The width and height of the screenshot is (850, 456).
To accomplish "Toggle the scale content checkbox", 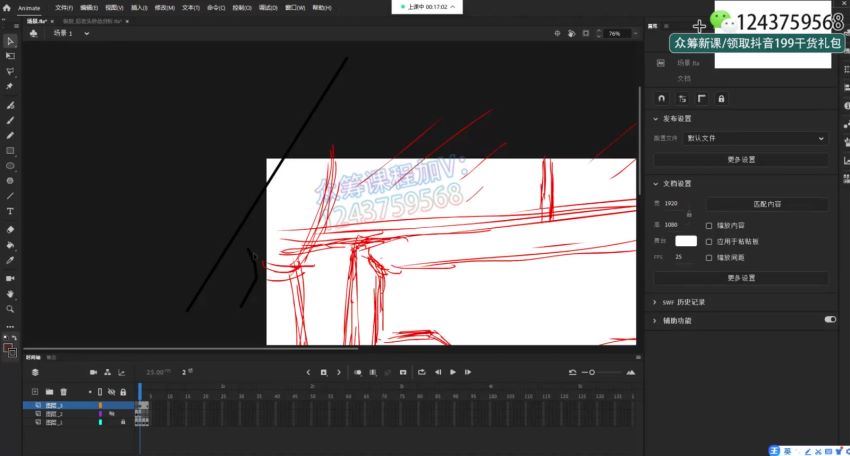I will [x=709, y=226].
